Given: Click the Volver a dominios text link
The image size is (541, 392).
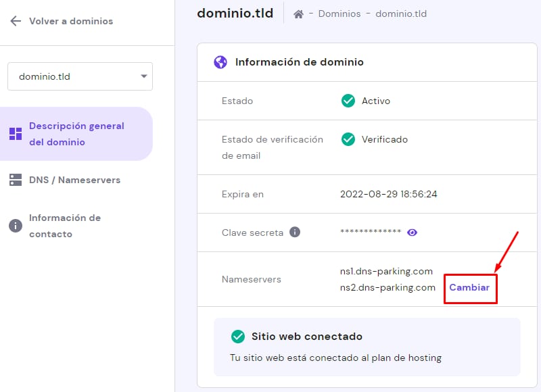Looking at the screenshot, I should coord(71,21).
